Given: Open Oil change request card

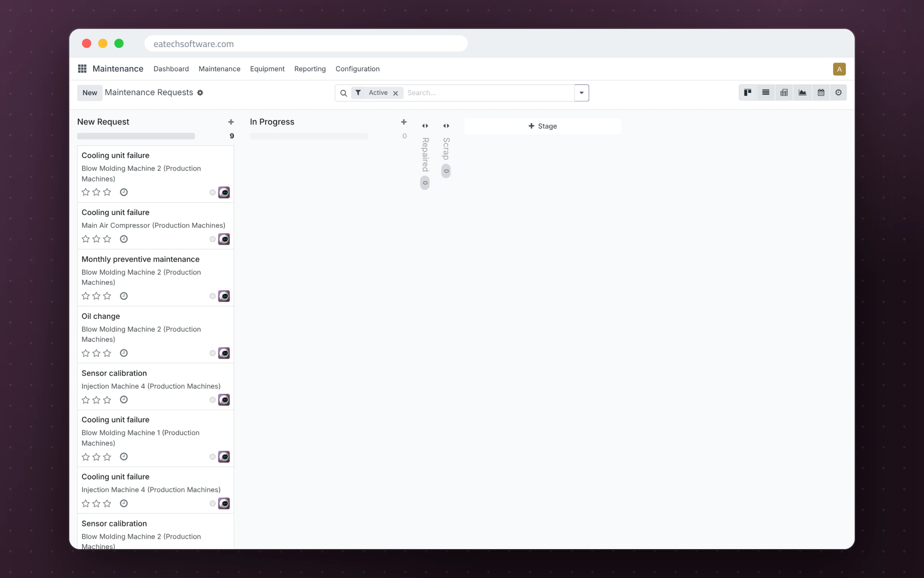Looking at the screenshot, I should (156, 334).
